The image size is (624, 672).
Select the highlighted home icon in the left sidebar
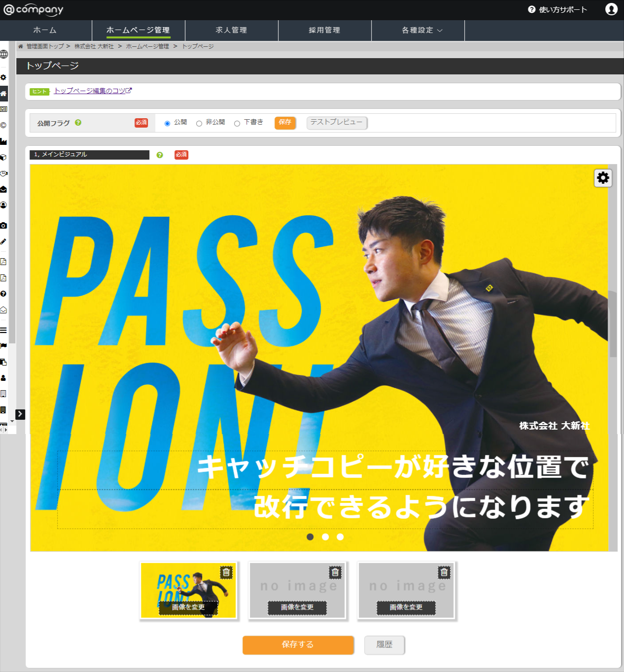tap(3, 94)
